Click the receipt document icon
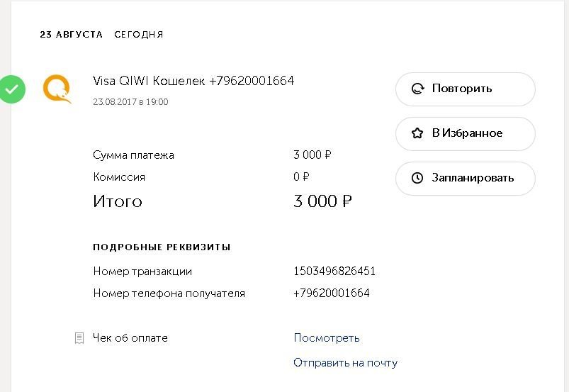Viewport: 569px width, 392px height. (79, 338)
